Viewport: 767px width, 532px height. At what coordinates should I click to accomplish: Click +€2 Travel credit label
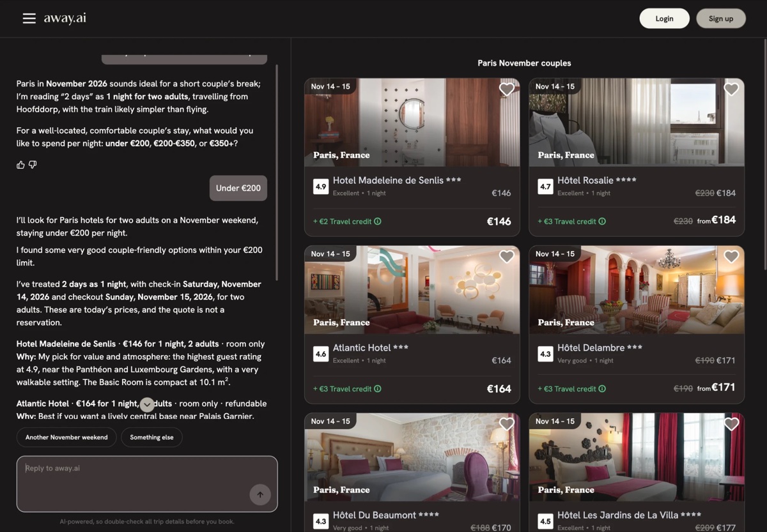point(342,222)
